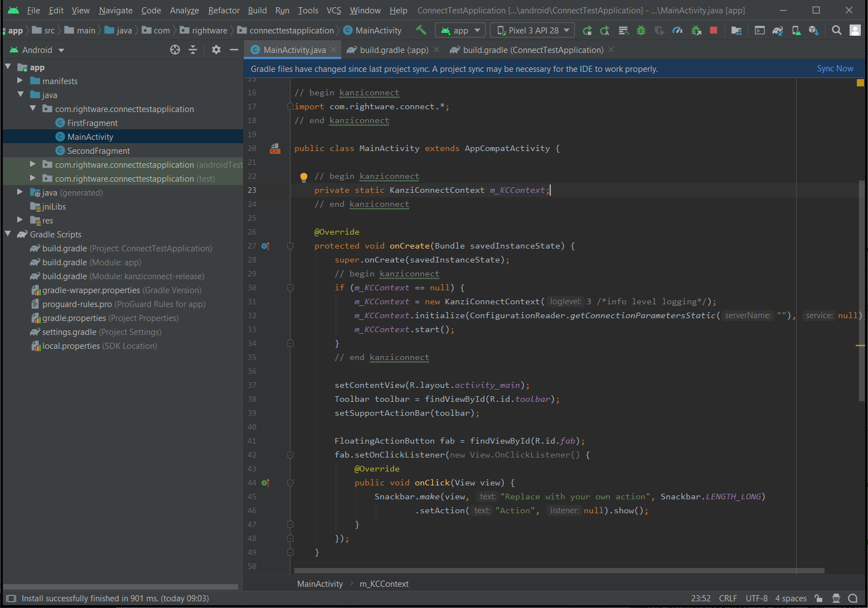The height and width of the screenshot is (608, 868).
Task: Click Sync Now in the Gradle banner
Action: click(835, 68)
